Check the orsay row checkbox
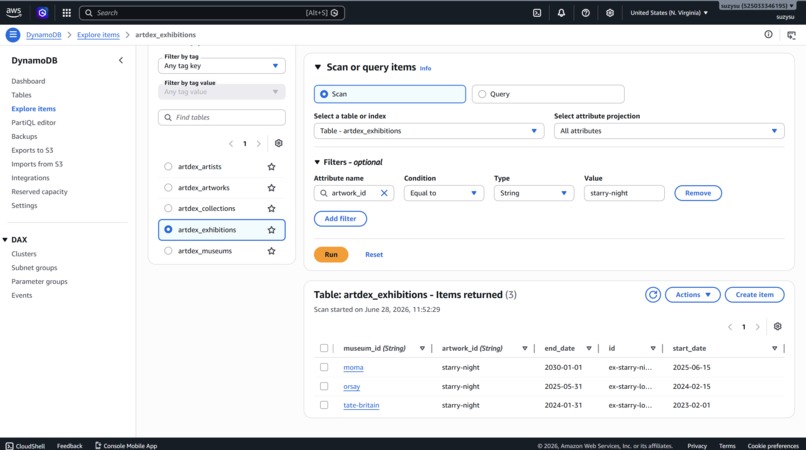806x450 pixels. point(324,386)
